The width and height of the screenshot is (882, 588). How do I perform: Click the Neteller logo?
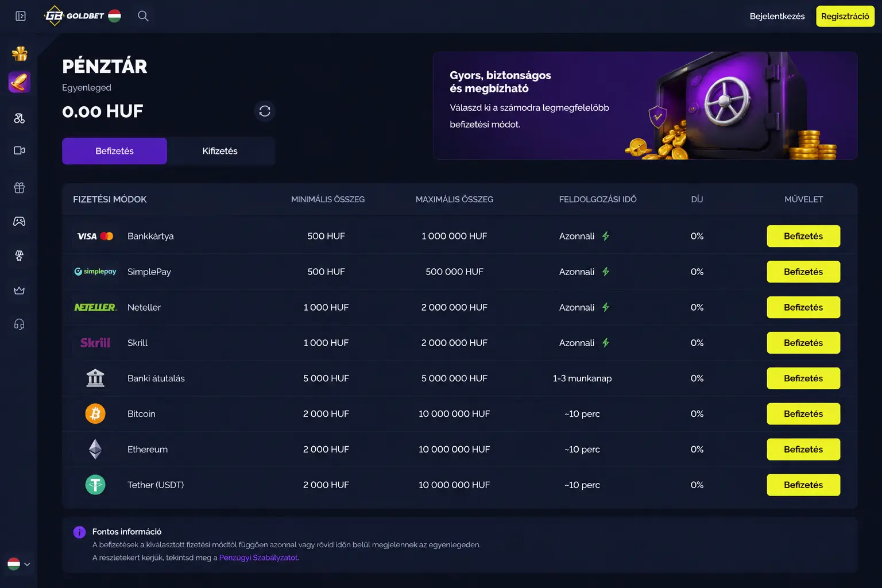[x=95, y=307]
